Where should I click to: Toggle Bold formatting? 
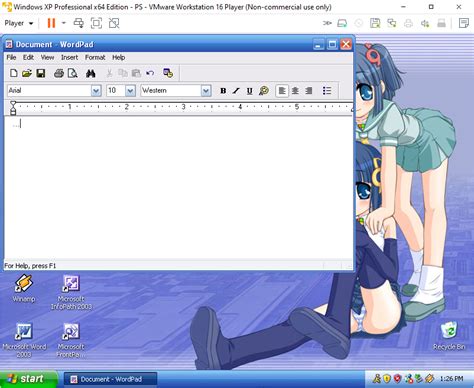pos(223,90)
